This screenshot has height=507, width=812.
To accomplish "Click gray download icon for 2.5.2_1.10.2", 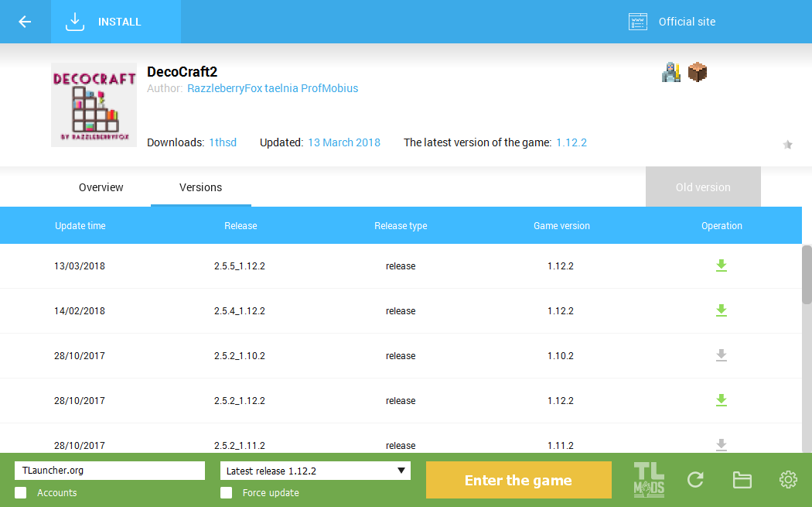I will pos(721,355).
